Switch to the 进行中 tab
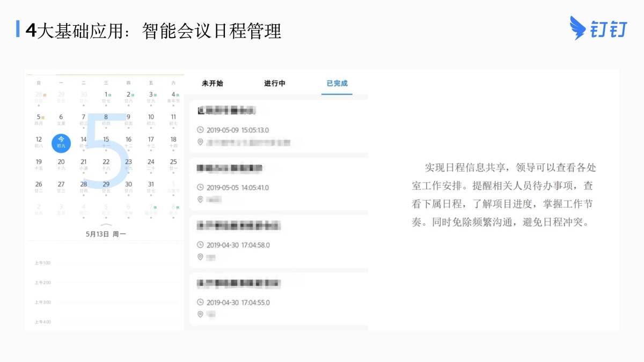 click(275, 83)
